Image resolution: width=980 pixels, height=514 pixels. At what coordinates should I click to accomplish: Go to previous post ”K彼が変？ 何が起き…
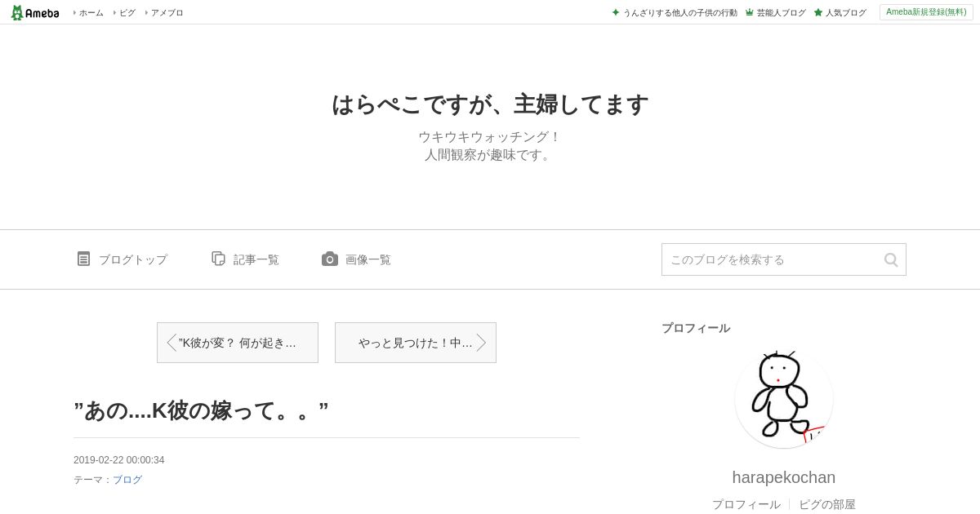coord(238,343)
